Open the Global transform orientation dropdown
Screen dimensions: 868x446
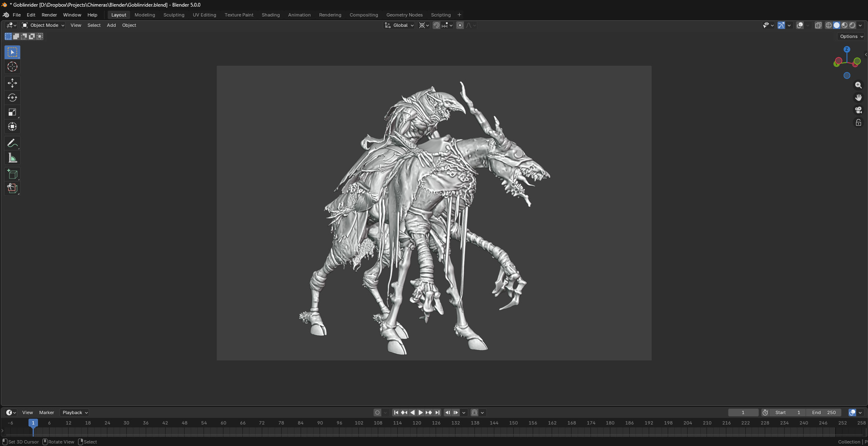[399, 26]
